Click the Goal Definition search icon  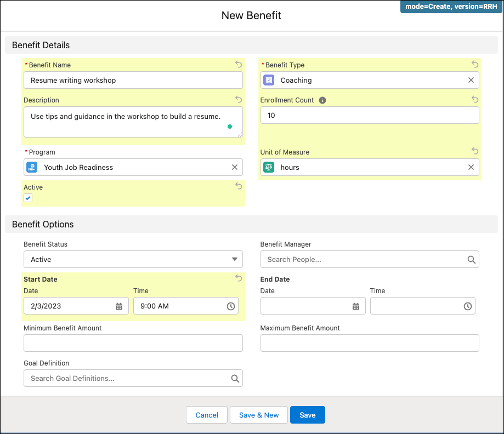(x=235, y=378)
